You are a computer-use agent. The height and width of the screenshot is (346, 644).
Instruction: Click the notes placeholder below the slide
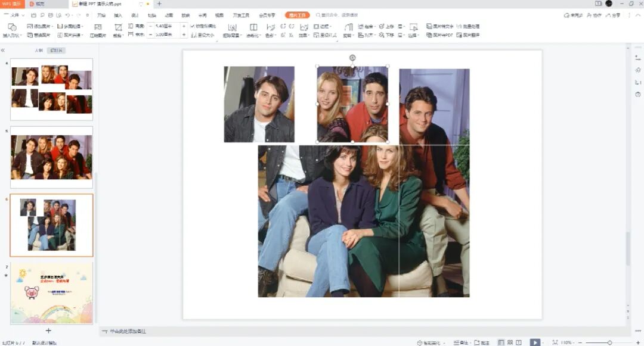128,331
